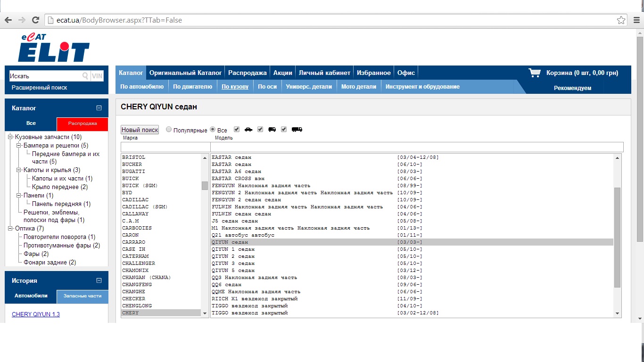Screen dimensions: 644x362
Task: Uncheck the passenger car checkbox
Action: pyautogui.click(x=237, y=129)
